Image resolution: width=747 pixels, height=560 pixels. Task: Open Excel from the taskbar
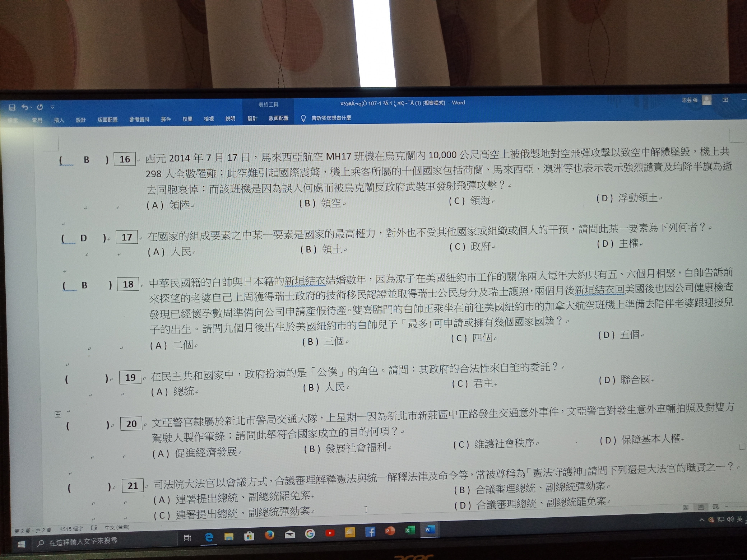pos(410,530)
